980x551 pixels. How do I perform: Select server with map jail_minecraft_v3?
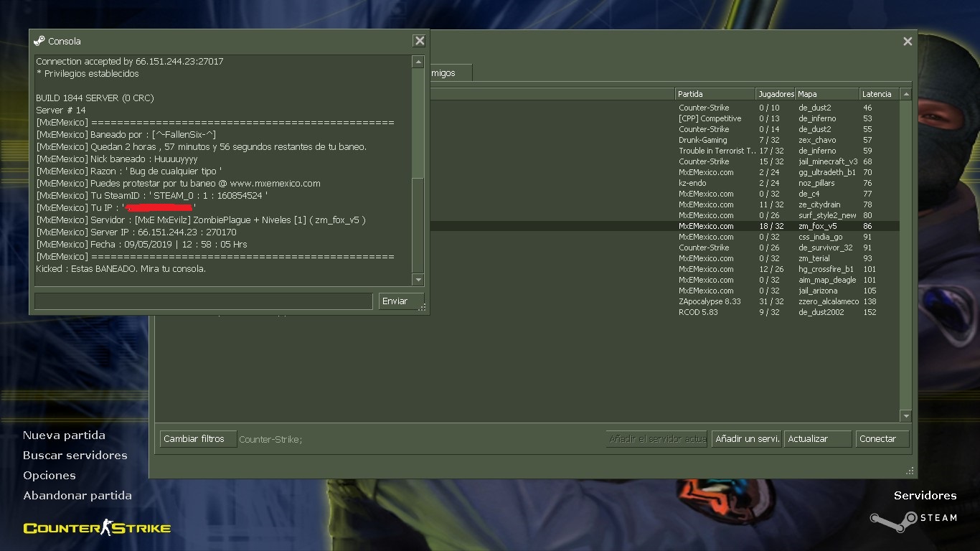pyautogui.click(x=664, y=161)
